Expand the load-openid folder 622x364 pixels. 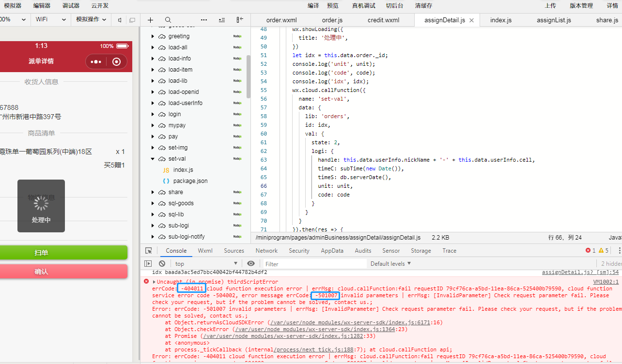tap(153, 92)
